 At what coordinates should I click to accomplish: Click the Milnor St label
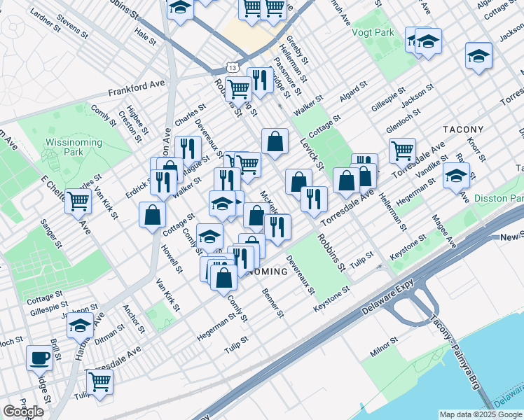click(x=384, y=347)
